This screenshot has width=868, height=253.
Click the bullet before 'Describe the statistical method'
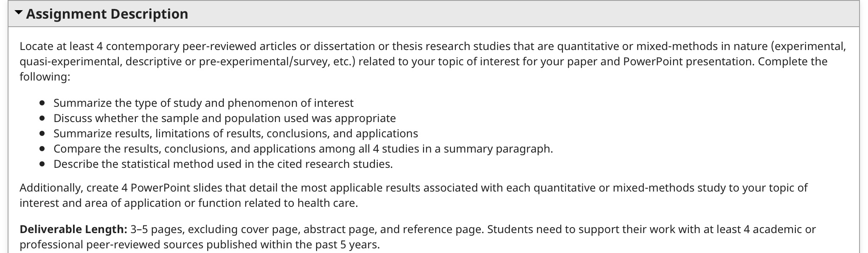tap(42, 164)
